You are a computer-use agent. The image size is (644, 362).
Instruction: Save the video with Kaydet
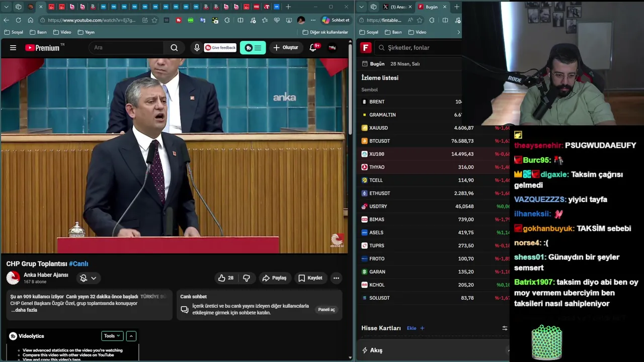tap(310, 278)
